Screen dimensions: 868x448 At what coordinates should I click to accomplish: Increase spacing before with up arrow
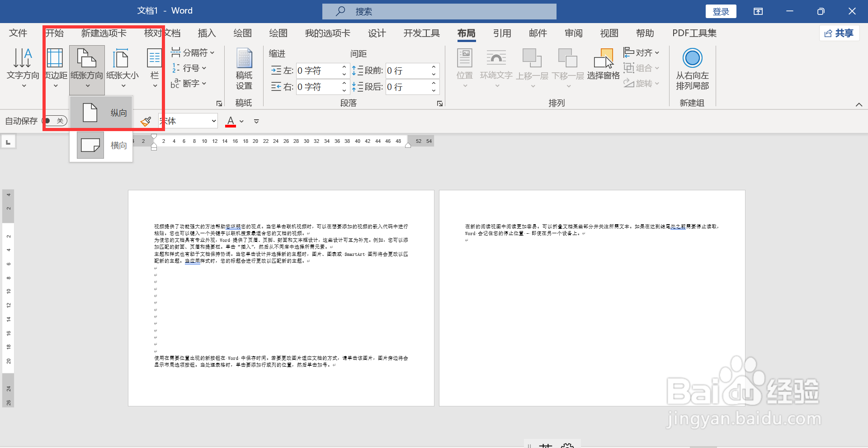tap(434, 67)
